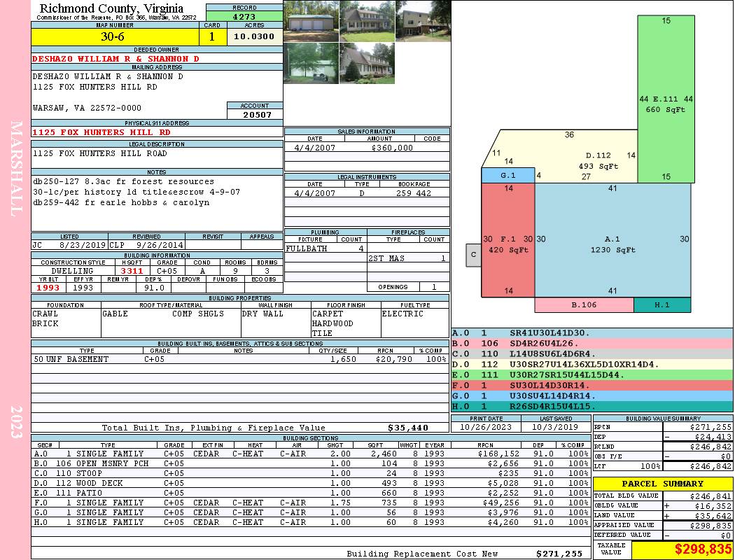Image resolution: width=735 pixels, height=560 pixels.
Task: Click the account number 20507
Action: pyautogui.click(x=257, y=114)
